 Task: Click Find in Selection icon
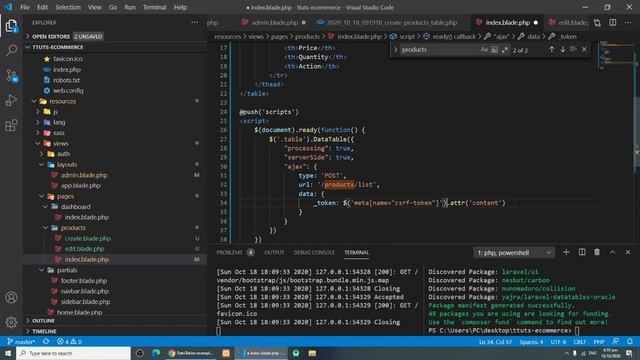[x=573, y=49]
